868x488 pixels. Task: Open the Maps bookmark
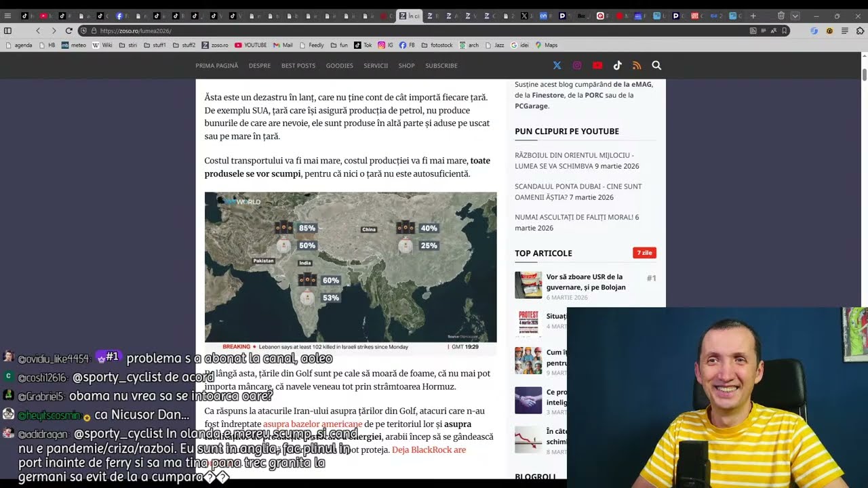547,45
